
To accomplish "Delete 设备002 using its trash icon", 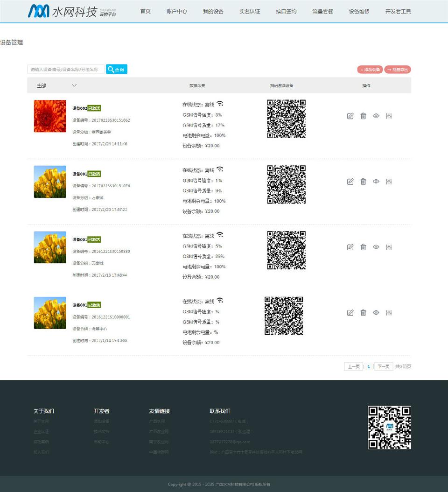I will pyautogui.click(x=363, y=116).
